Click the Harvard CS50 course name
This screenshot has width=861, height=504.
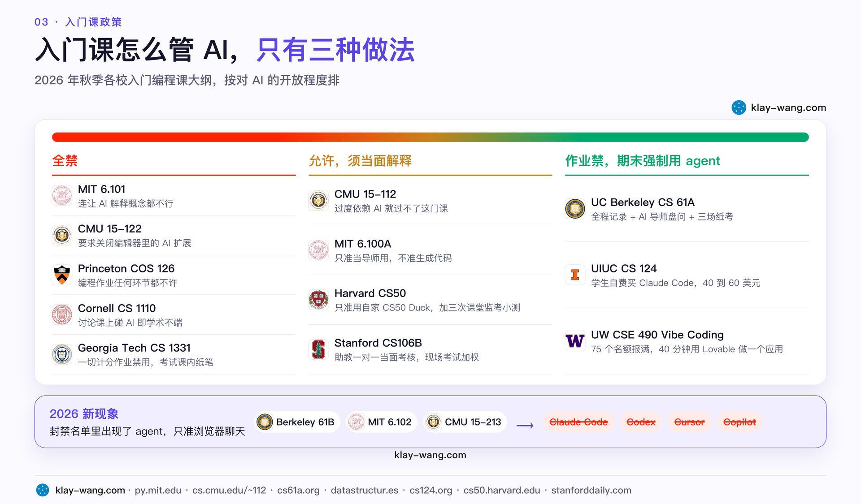[370, 293]
